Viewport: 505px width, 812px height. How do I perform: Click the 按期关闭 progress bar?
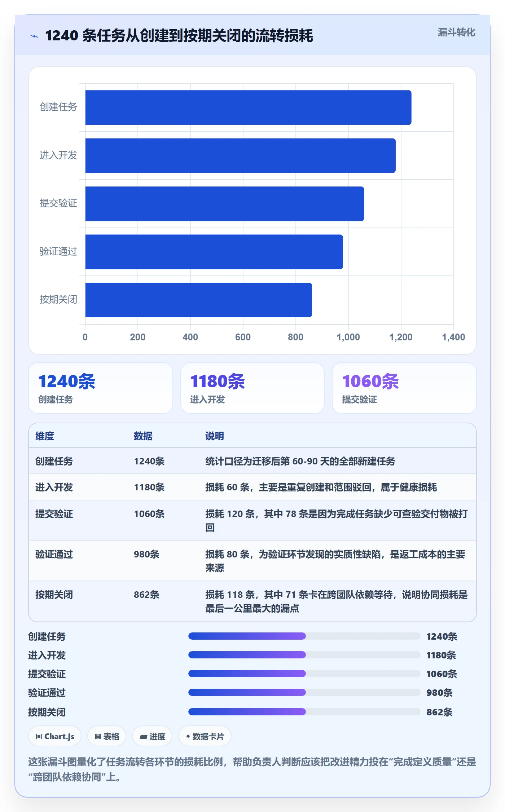pos(304,712)
